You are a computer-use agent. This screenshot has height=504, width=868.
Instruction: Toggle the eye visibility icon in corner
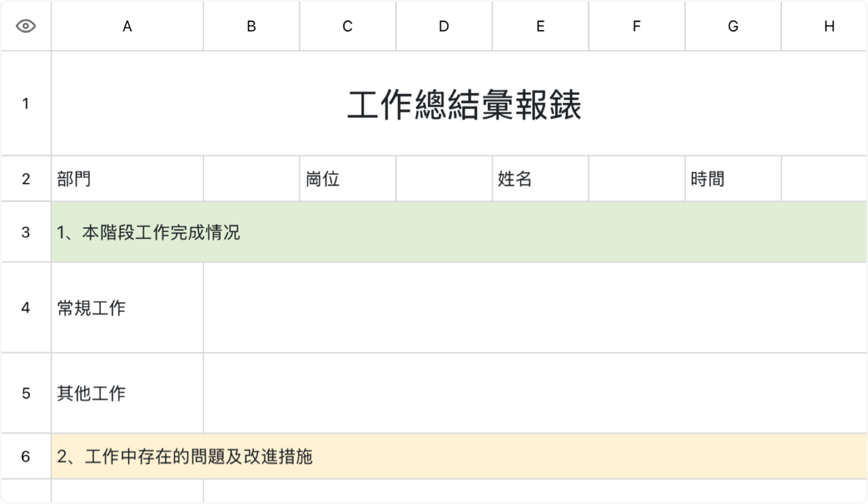(x=26, y=26)
